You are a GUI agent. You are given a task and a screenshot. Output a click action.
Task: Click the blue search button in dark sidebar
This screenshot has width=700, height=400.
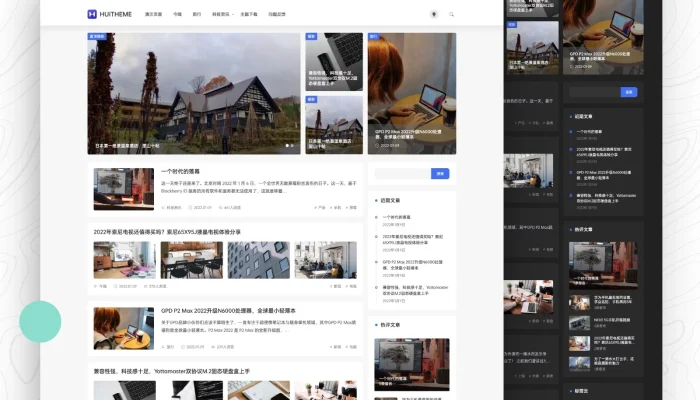coord(628,91)
